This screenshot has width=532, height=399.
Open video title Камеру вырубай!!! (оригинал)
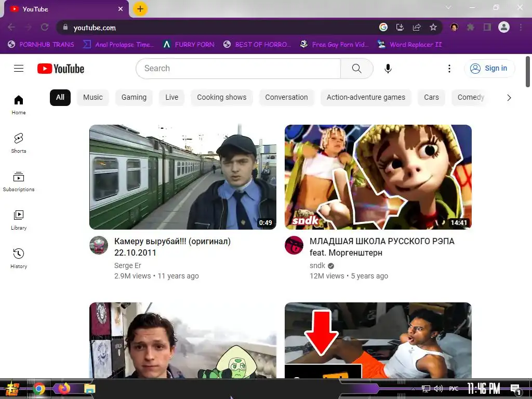[x=172, y=247]
